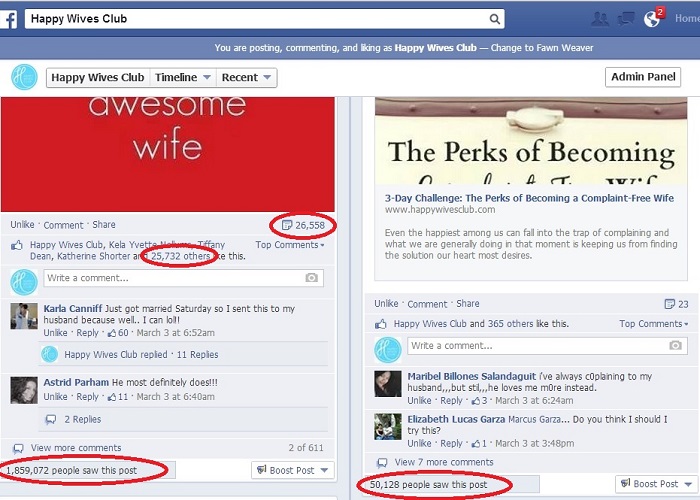
Task: Open the Admin Panel
Action: tap(643, 77)
